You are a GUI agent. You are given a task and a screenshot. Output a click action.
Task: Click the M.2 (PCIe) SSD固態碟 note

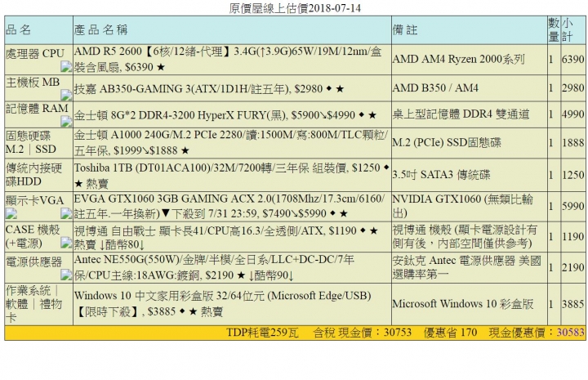pyautogui.click(x=447, y=142)
